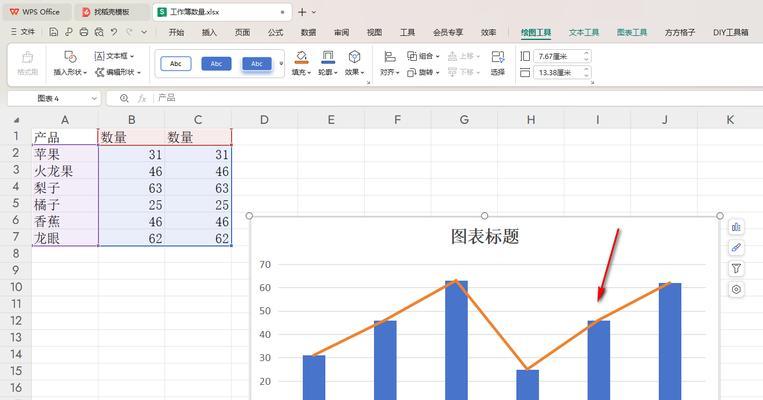Adjust width with the stepper arrows

tap(587, 72)
